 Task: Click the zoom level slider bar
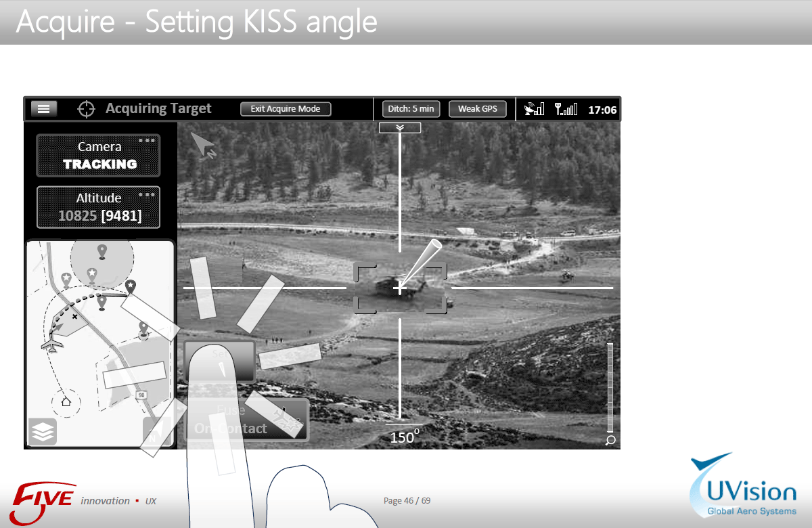click(x=610, y=387)
